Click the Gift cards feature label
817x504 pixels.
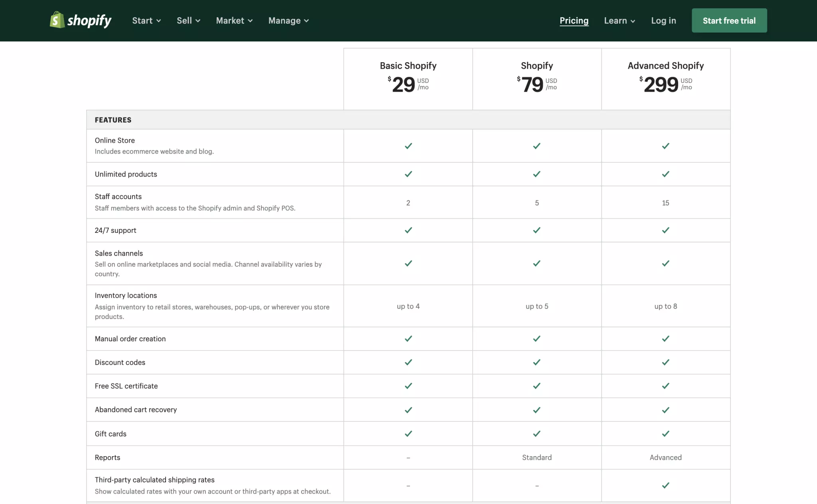(111, 434)
